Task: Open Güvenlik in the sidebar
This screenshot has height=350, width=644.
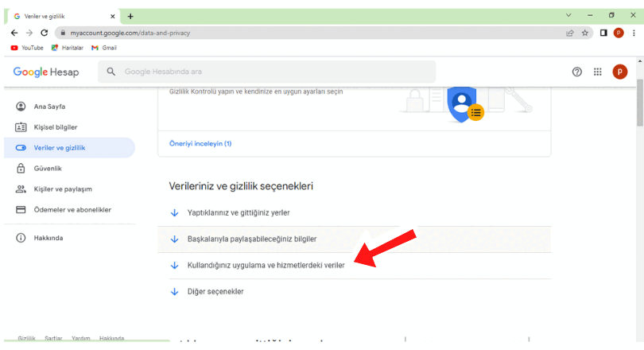Action: (x=69, y=169)
